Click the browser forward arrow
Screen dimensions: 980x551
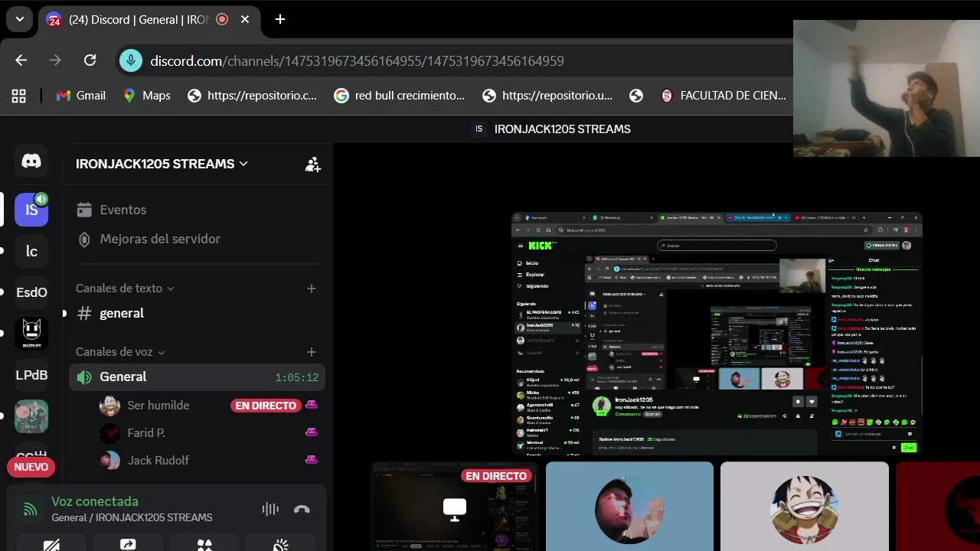point(55,60)
